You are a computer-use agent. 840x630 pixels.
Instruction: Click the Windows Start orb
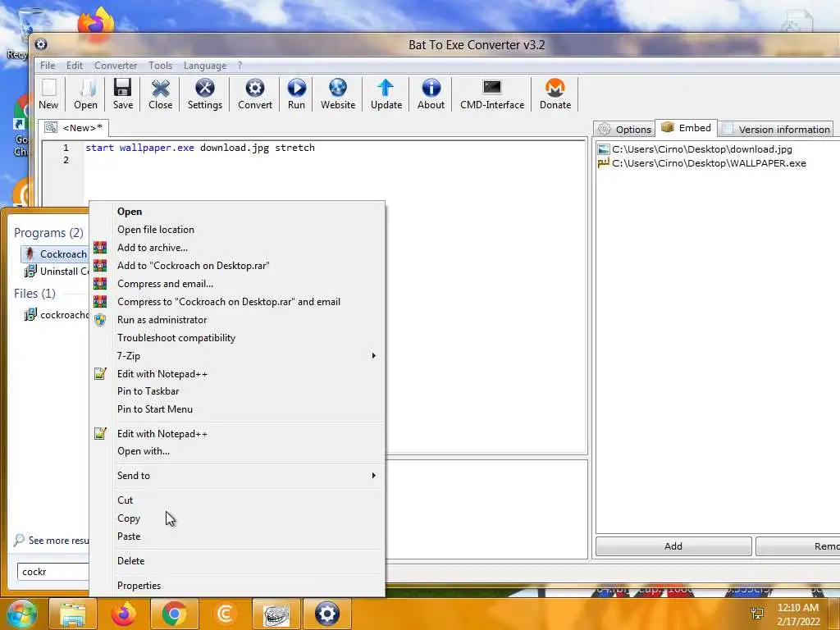click(x=21, y=614)
